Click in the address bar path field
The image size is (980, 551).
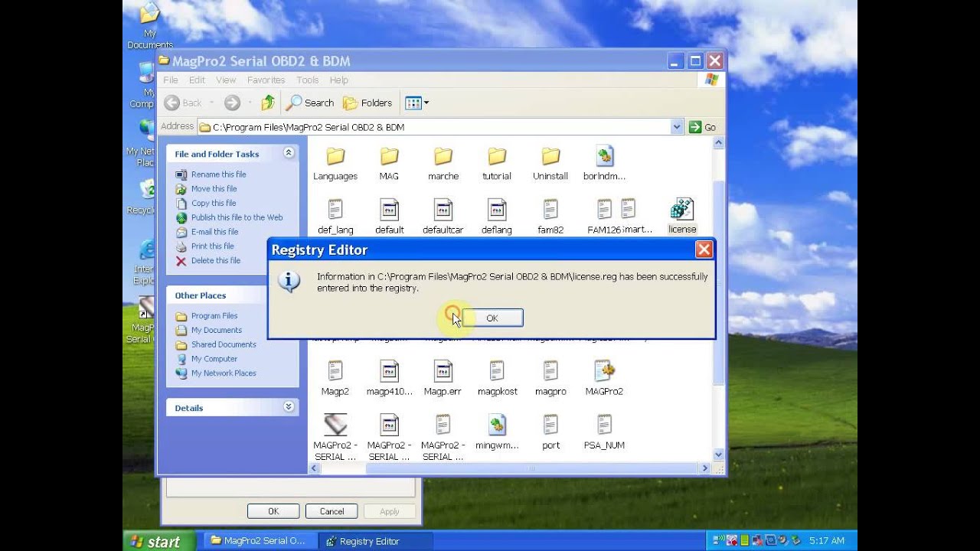[434, 127]
